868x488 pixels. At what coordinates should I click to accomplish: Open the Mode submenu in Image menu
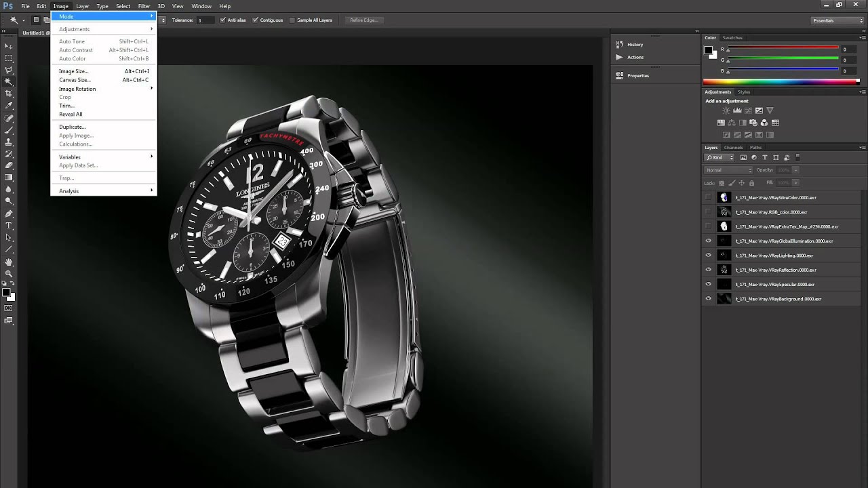point(104,16)
